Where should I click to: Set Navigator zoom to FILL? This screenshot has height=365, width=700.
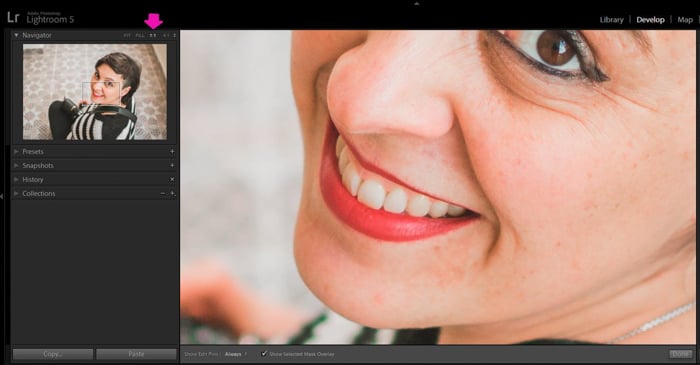(140, 35)
